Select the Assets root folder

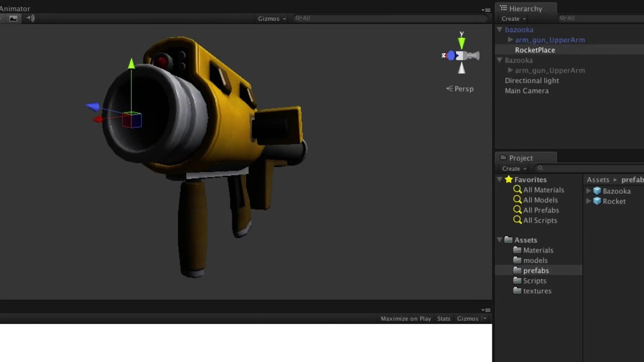click(525, 240)
